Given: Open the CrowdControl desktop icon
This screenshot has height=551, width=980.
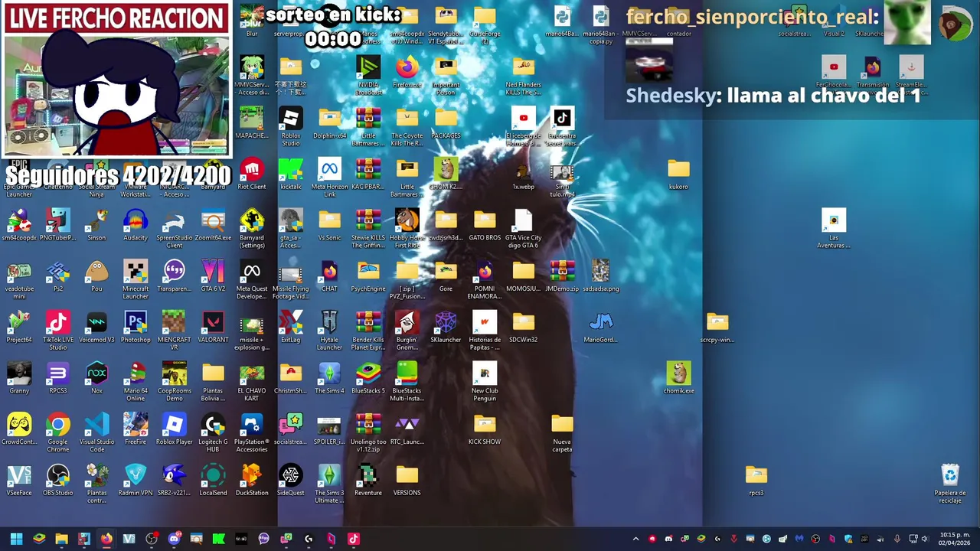Looking at the screenshot, I should coord(19,429).
